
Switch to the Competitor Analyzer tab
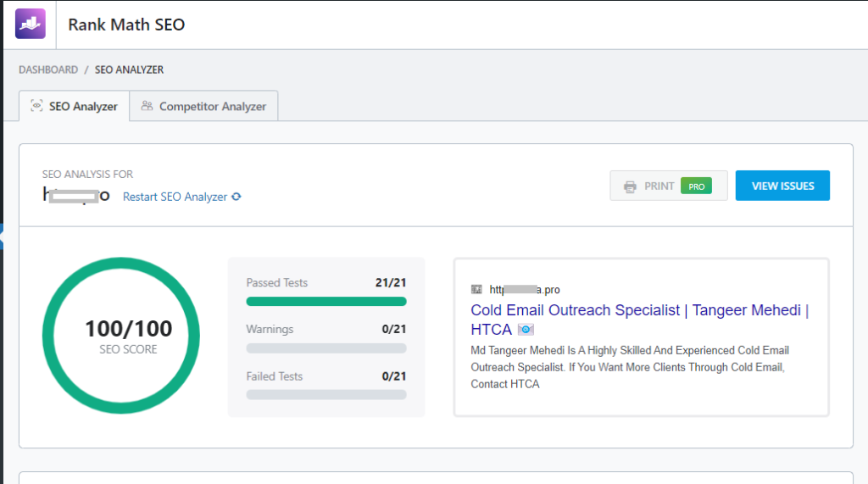(x=203, y=106)
